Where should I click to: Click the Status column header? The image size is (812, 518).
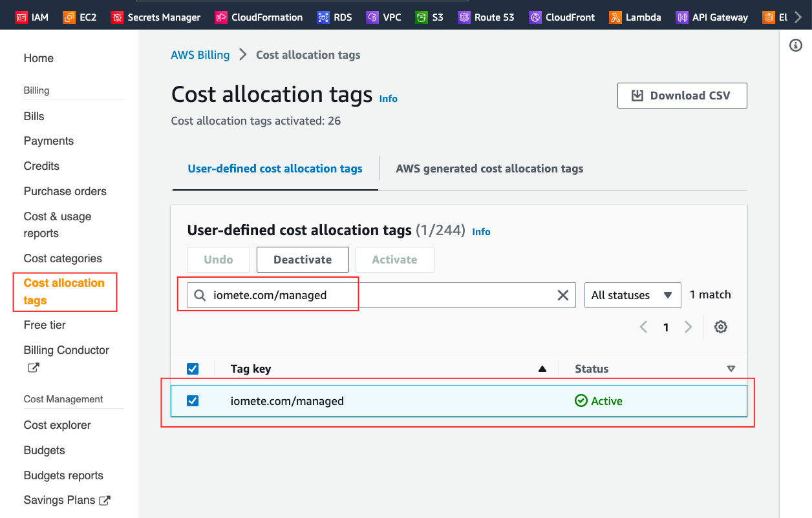[x=592, y=369]
